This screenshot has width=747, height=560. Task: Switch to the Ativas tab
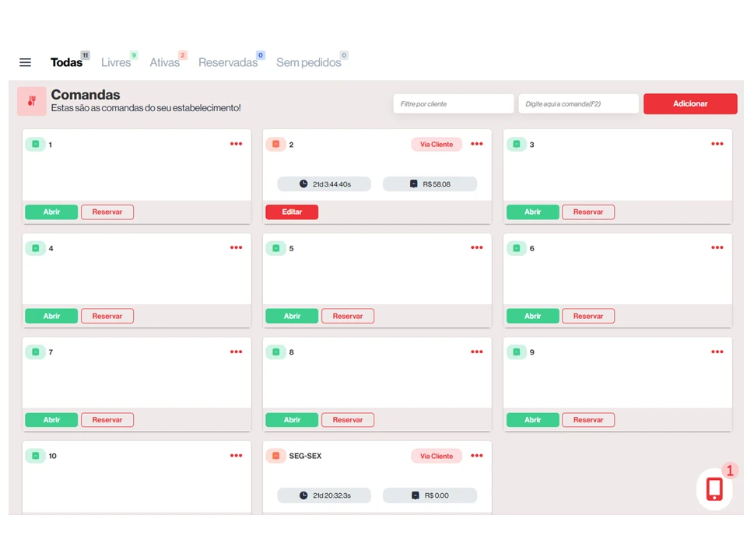164,62
